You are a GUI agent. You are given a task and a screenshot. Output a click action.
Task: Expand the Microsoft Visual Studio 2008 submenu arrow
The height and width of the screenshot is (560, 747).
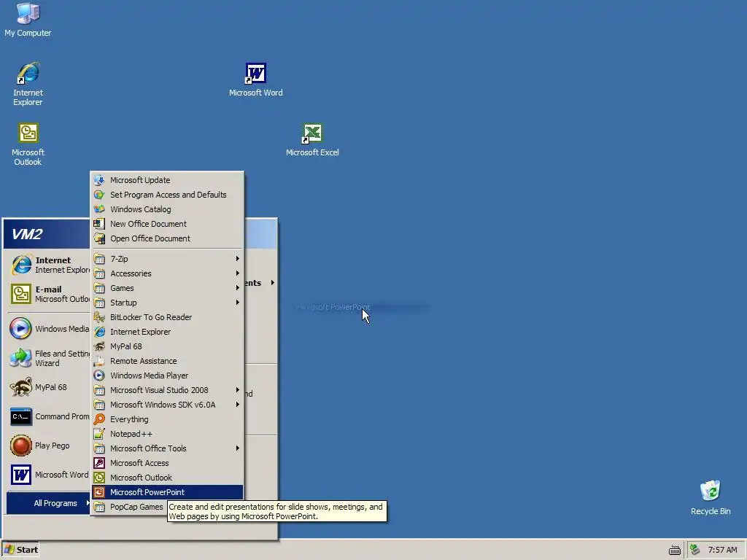[x=237, y=390]
